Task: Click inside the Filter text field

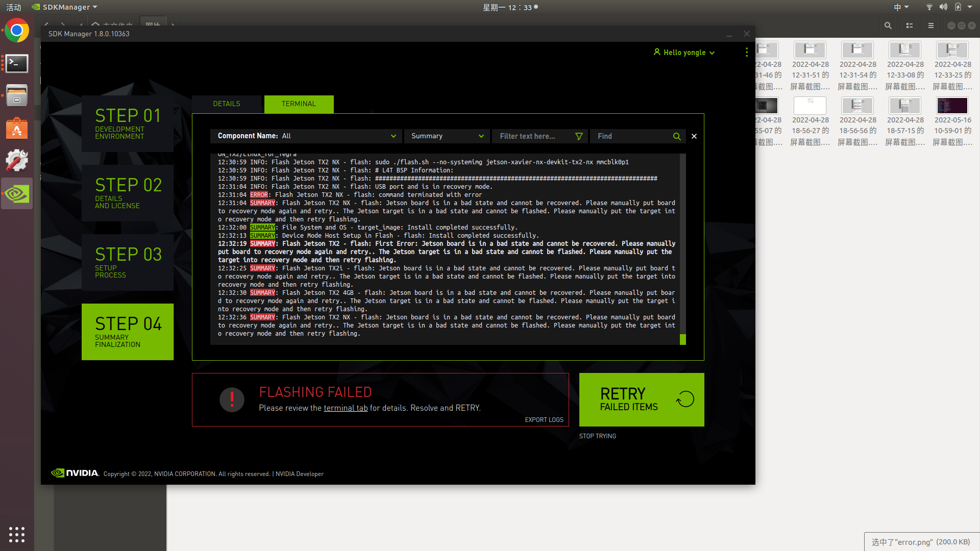Action: [531, 136]
